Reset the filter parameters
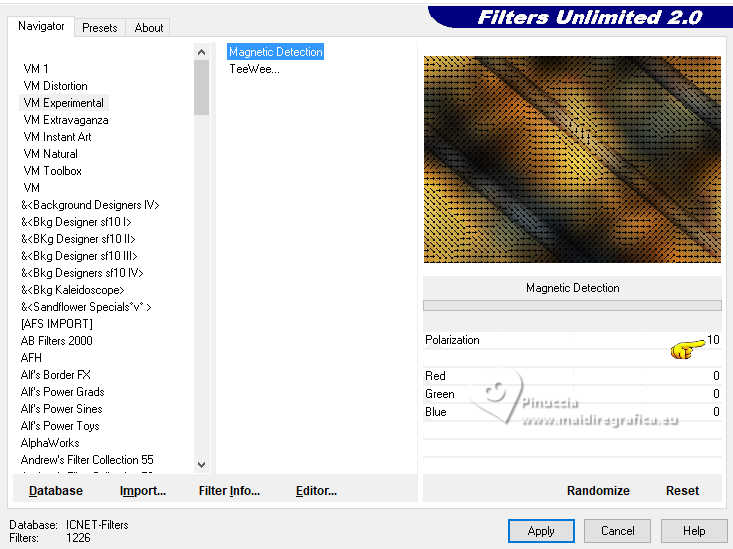The height and width of the screenshot is (549, 733). pyautogui.click(x=682, y=491)
